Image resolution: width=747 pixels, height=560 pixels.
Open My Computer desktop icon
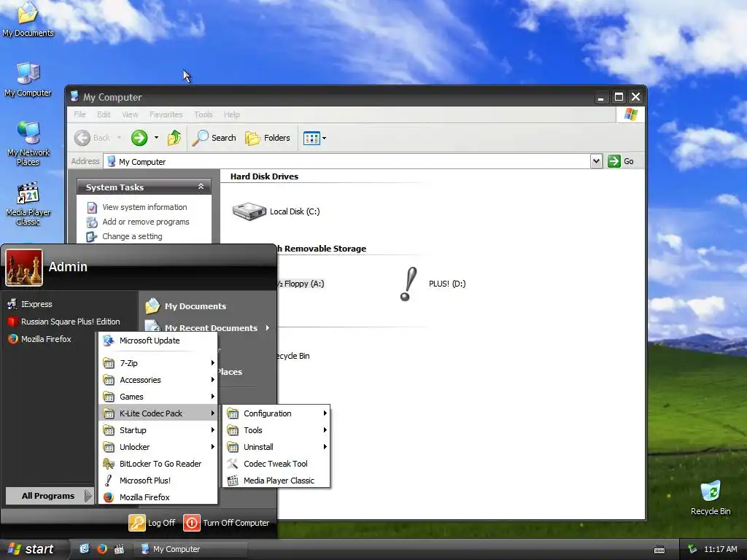28,79
